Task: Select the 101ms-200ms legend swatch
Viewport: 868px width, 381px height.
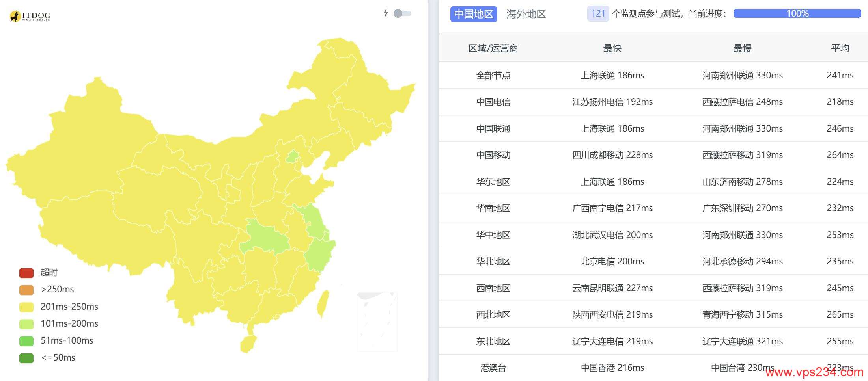Action: click(26, 324)
